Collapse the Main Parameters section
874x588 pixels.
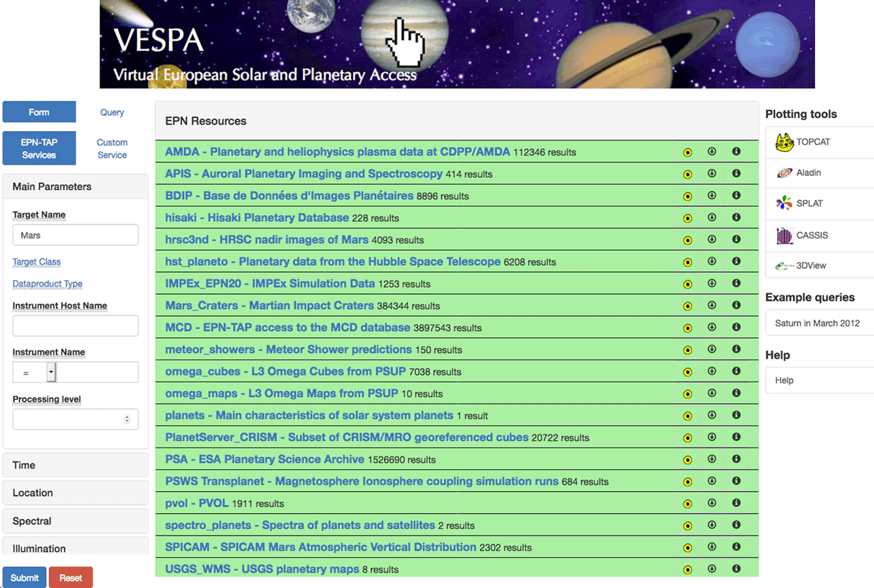pyautogui.click(x=76, y=186)
